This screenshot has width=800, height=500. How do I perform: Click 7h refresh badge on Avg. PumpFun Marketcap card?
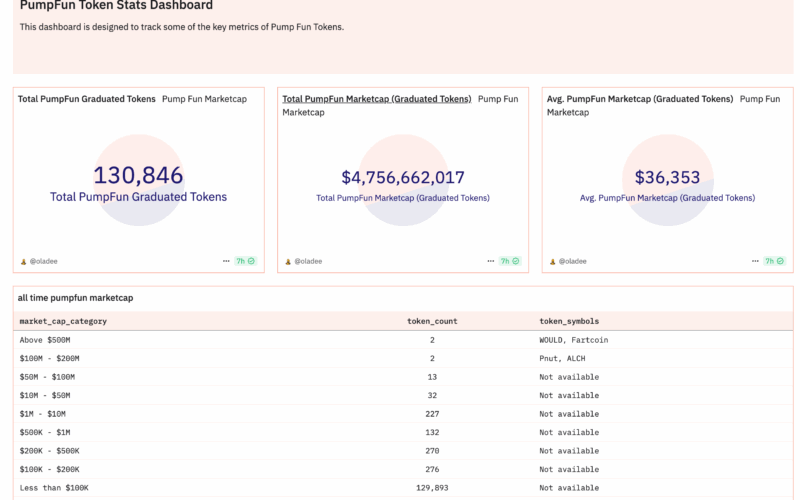[774, 261]
